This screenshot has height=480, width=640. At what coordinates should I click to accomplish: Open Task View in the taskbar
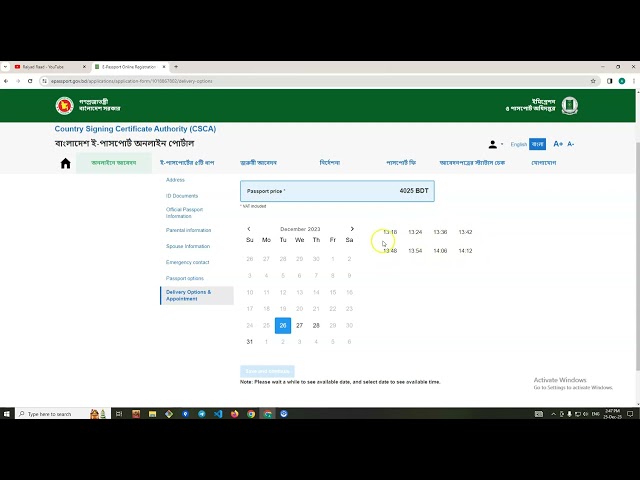point(119,414)
